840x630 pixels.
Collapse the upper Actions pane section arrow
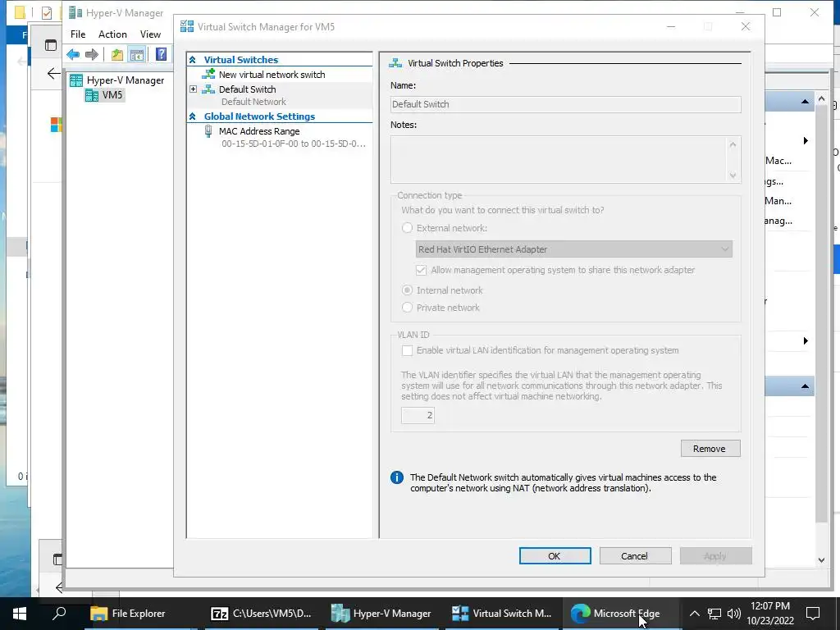click(805, 101)
